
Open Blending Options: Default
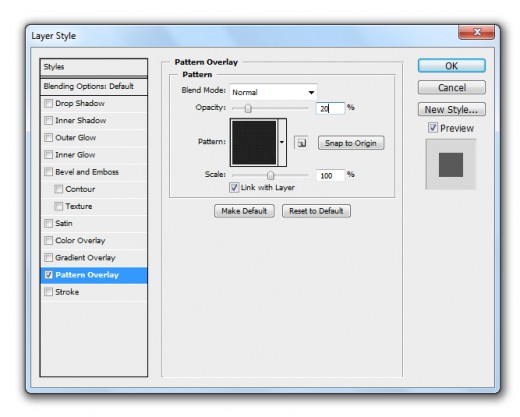(94, 86)
